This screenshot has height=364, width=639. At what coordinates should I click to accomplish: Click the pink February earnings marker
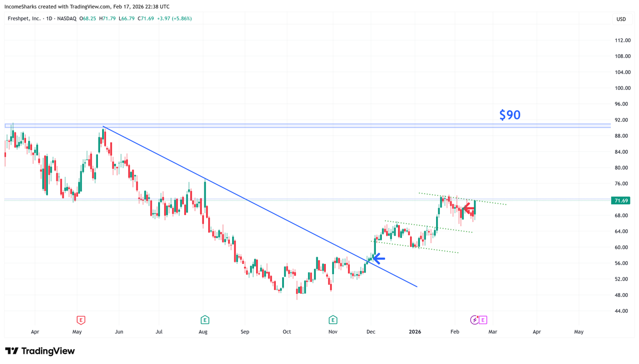(482, 320)
